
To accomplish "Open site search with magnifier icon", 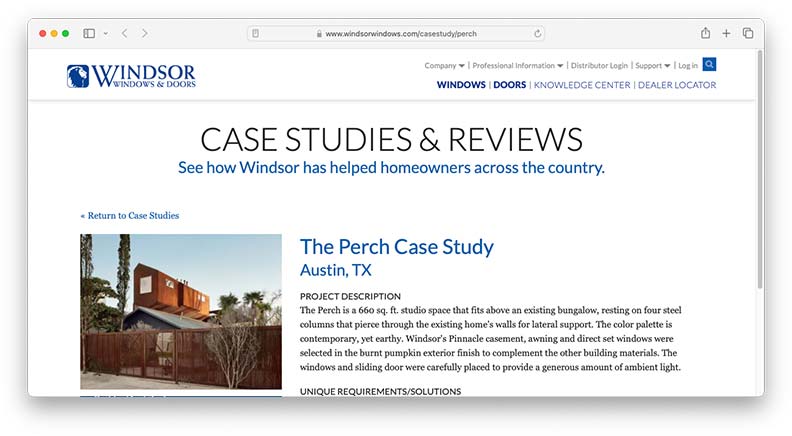I will pyautogui.click(x=709, y=64).
